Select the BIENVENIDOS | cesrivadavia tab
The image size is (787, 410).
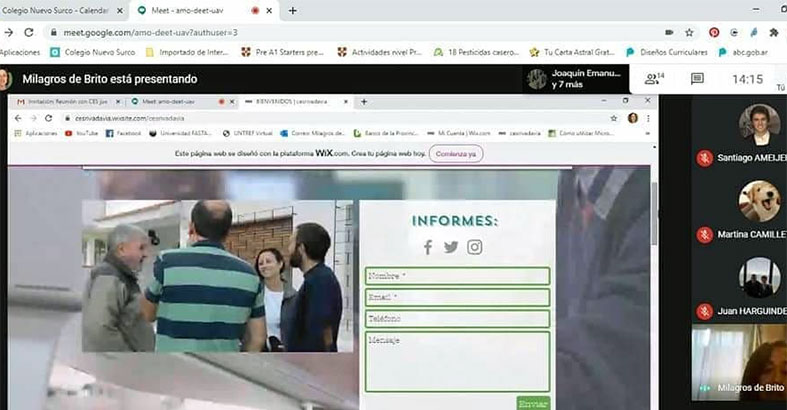coord(291,101)
